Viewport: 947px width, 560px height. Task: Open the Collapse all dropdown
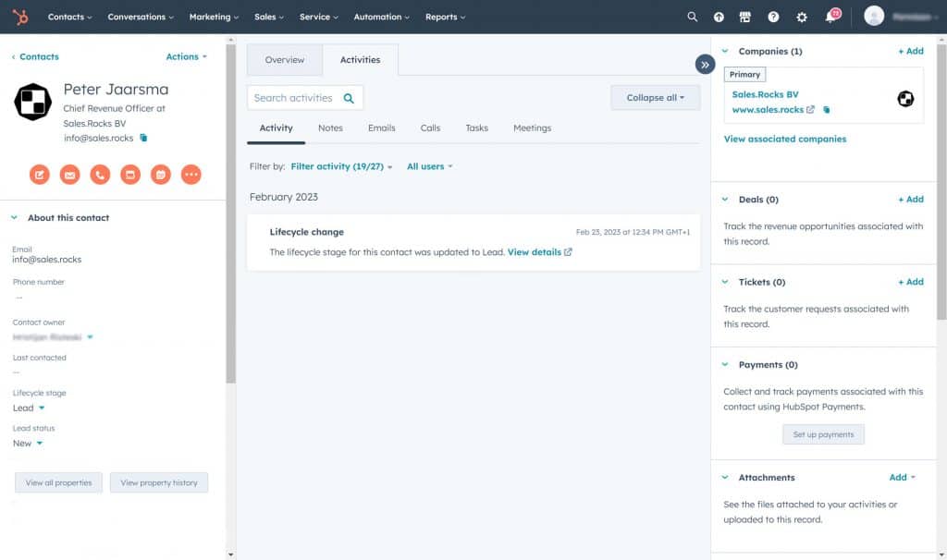(655, 98)
